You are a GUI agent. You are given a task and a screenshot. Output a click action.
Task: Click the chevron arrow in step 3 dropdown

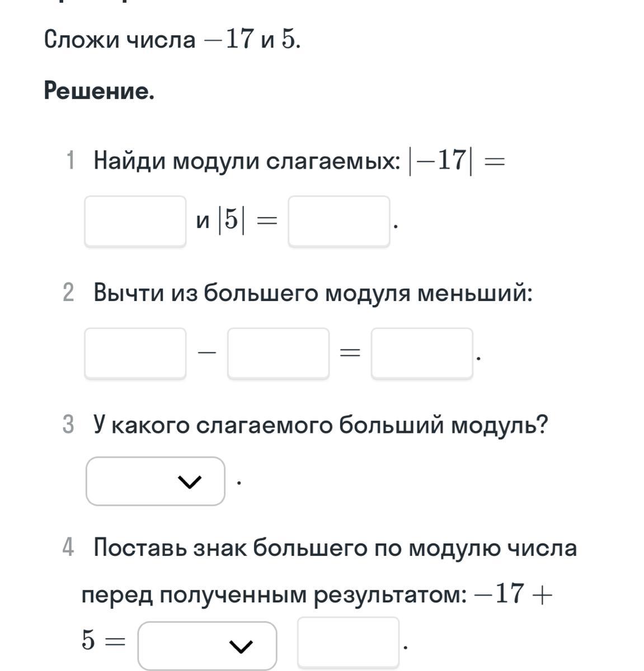tap(189, 481)
